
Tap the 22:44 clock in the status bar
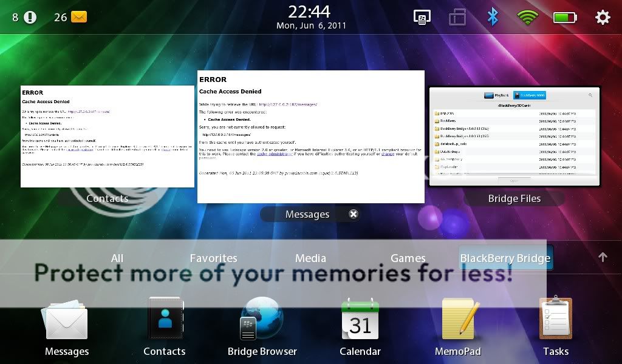point(309,12)
